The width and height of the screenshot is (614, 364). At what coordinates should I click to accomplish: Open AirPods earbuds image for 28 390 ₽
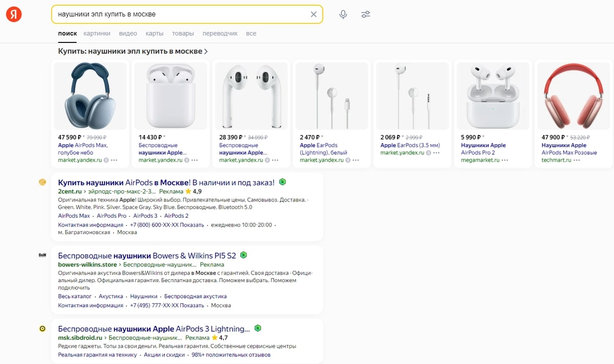(x=251, y=96)
